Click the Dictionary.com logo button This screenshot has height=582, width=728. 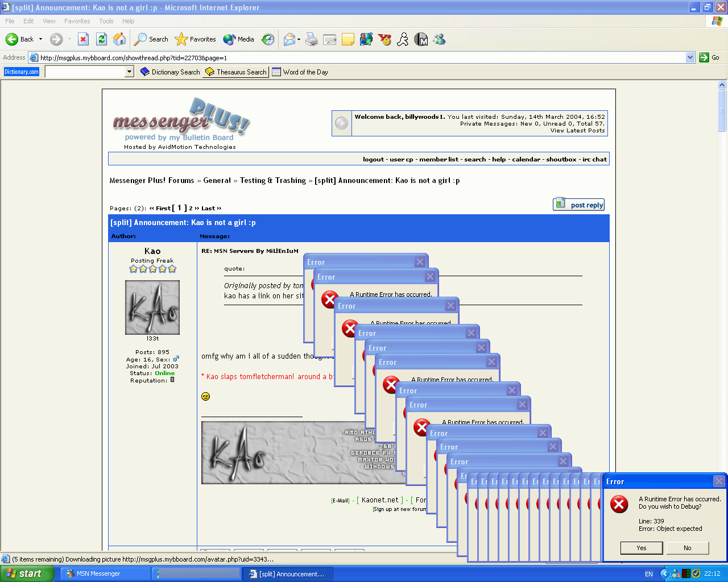22,72
